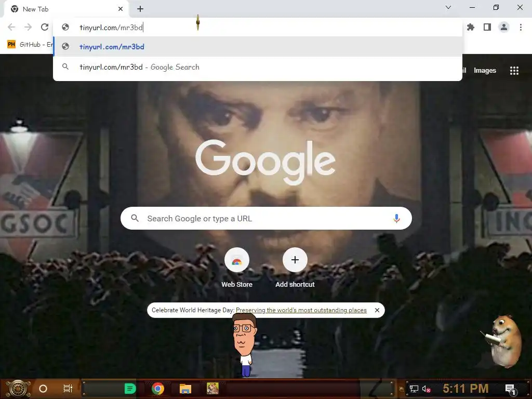
Task: Click the Add shortcut plus icon
Action: 295,260
